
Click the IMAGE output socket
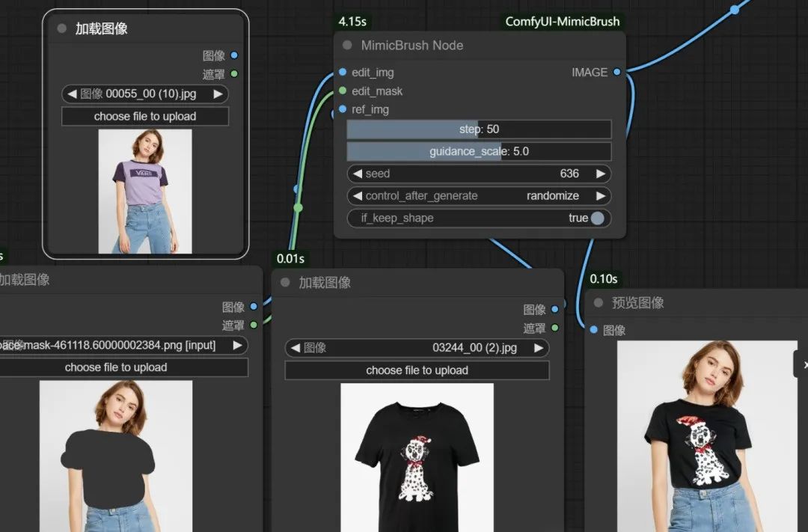point(616,72)
